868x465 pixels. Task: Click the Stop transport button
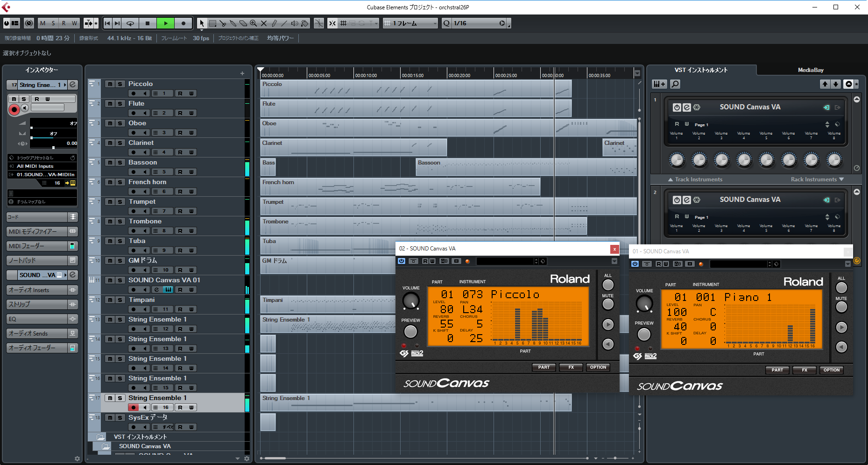[148, 23]
